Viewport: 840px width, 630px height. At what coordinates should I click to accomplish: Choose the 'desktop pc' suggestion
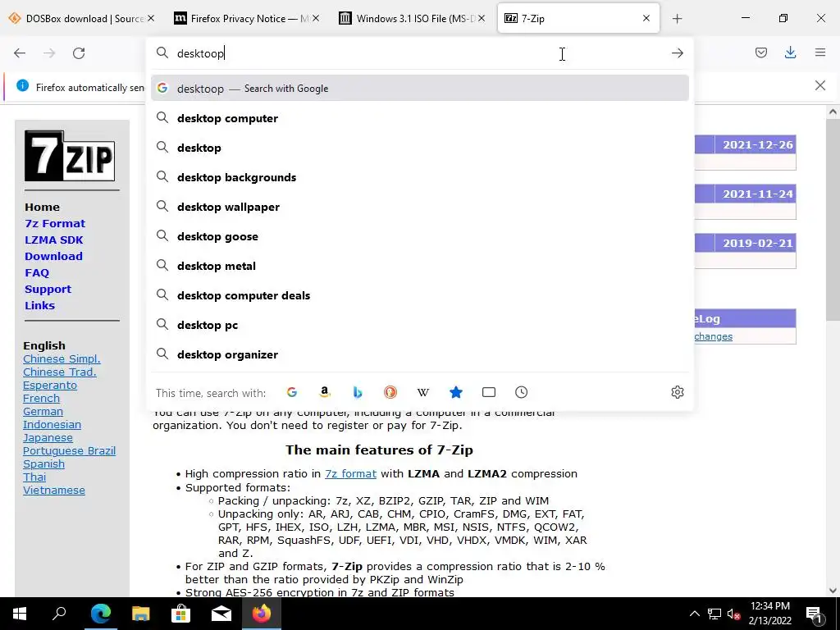(x=420, y=325)
